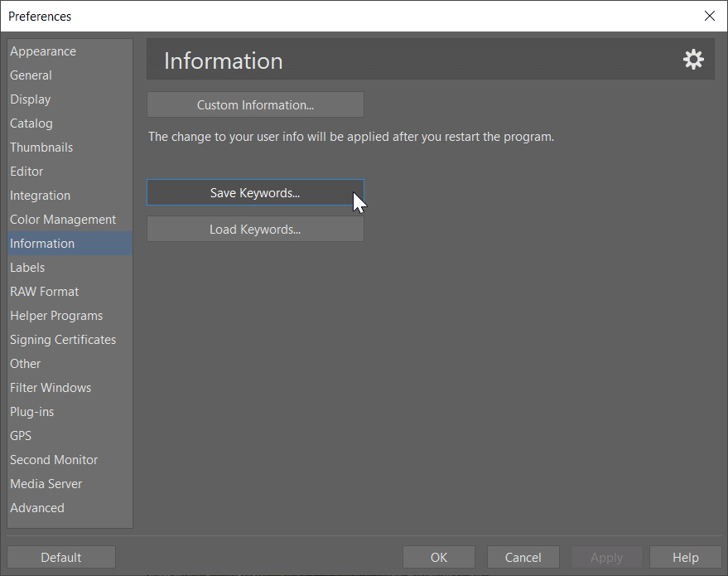Open the Custom Information dialog
Image resolution: width=728 pixels, height=576 pixels.
(255, 104)
